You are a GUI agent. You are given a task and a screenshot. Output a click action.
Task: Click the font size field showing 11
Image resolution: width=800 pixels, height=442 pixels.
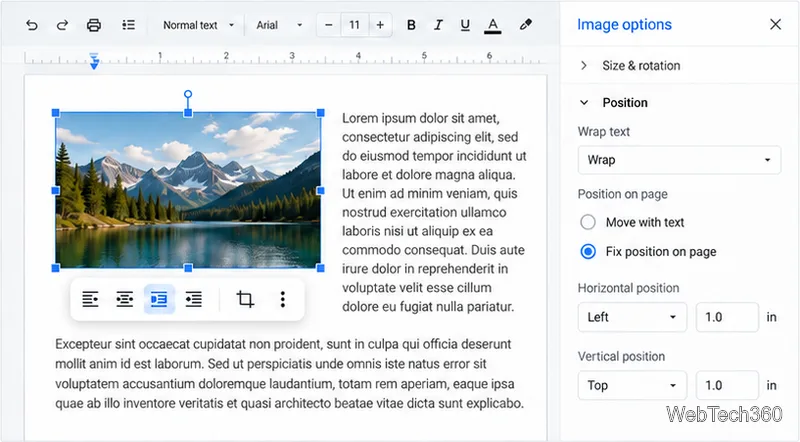[354, 25]
